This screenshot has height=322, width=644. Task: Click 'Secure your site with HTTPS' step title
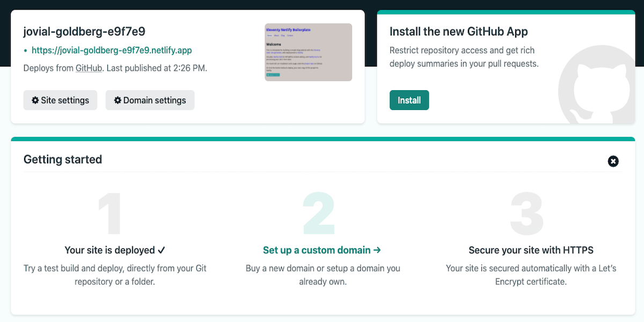531,250
